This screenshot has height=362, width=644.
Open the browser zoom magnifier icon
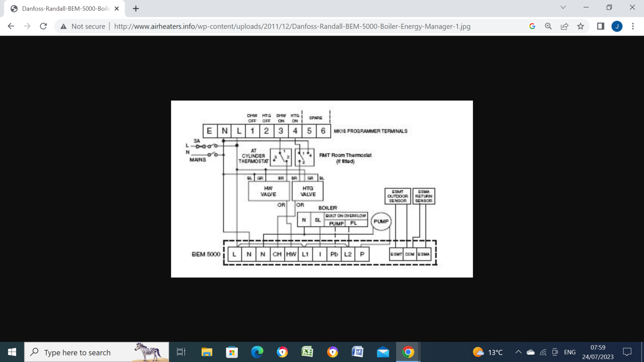click(x=548, y=26)
